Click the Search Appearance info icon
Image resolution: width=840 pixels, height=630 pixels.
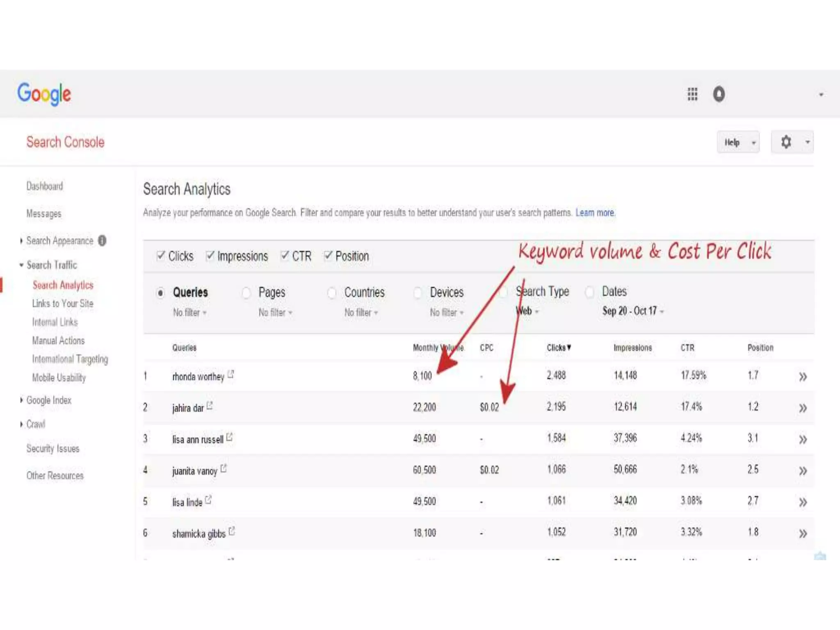click(x=102, y=241)
